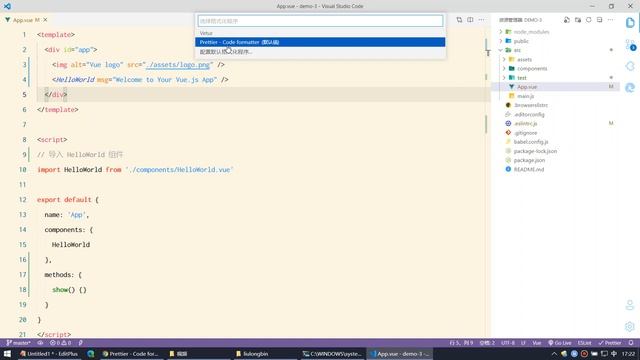The height and width of the screenshot is (360, 640).
Task: Open the Source Control view with badge
Action: pyautogui.click(x=630, y=44)
